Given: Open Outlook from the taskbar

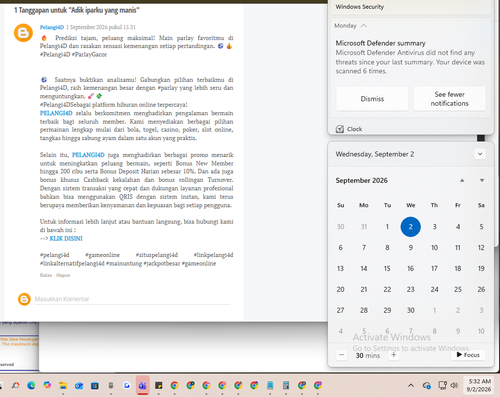Looking at the screenshot, I should pyautogui.click(x=79, y=386).
